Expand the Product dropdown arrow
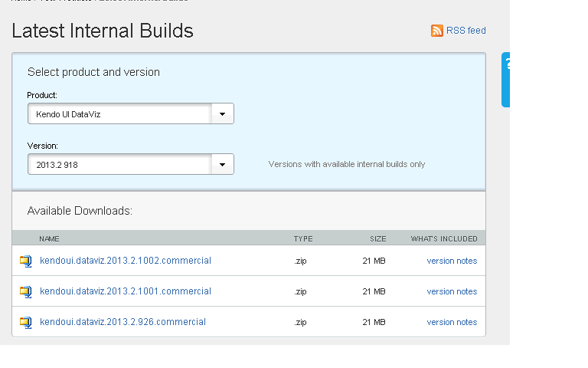The height and width of the screenshot is (368, 588). pos(222,113)
